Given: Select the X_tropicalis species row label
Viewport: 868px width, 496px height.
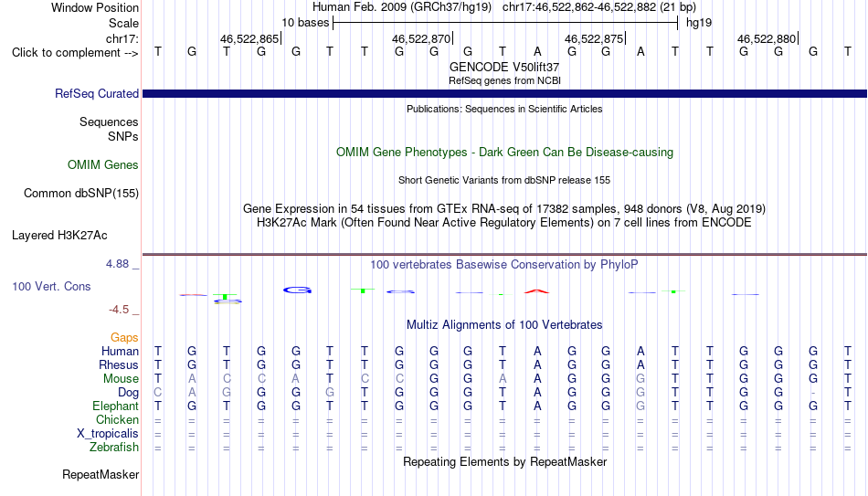Looking at the screenshot, I should [x=108, y=434].
